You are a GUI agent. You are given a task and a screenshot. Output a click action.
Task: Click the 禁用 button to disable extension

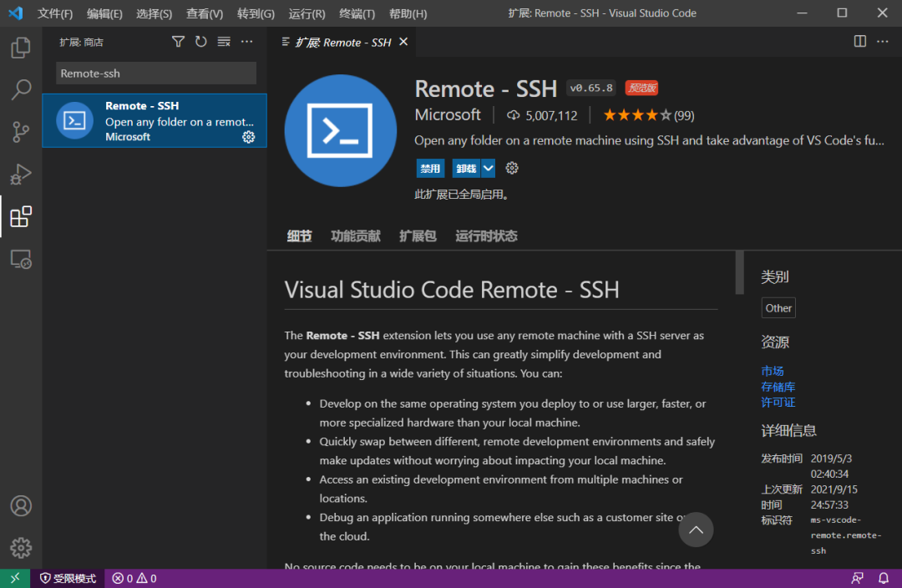point(430,168)
